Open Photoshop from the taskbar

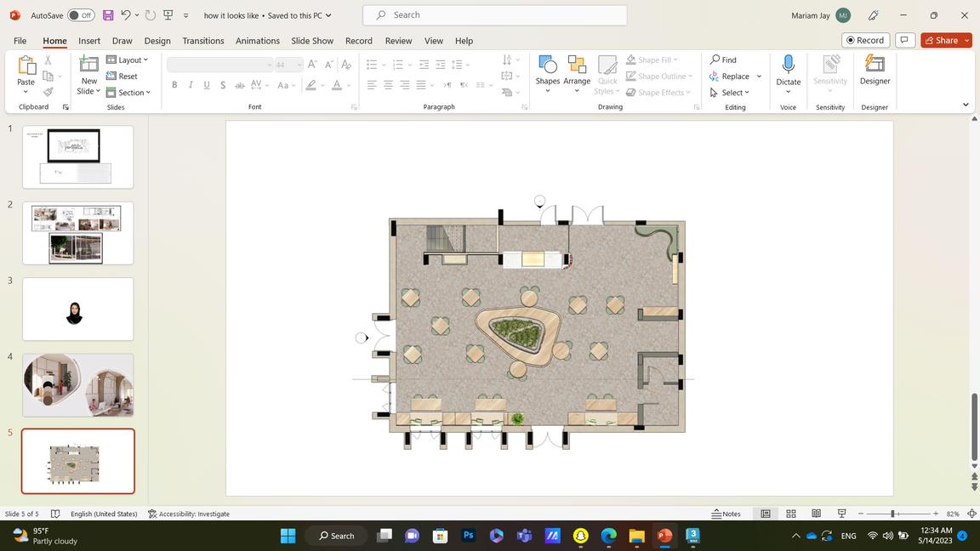(x=468, y=536)
